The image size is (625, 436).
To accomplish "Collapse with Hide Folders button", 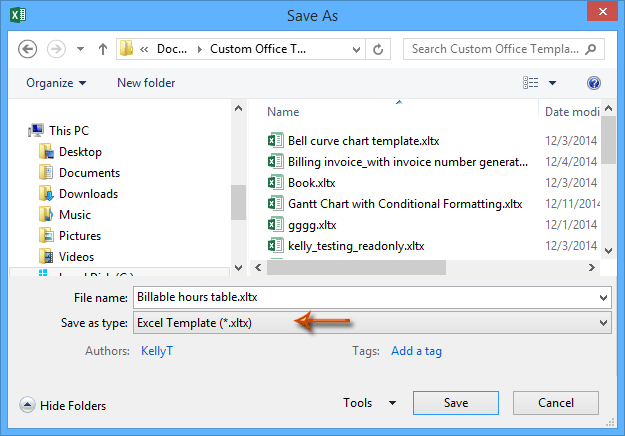I will point(63,405).
